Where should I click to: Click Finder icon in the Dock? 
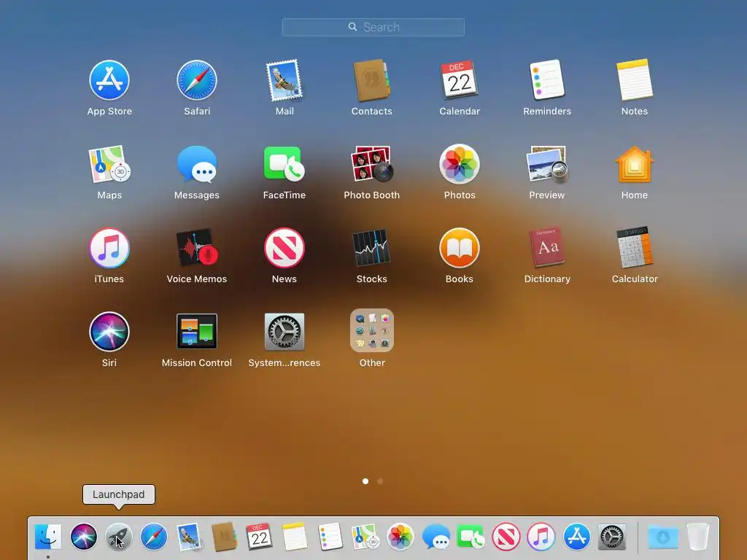coord(48,537)
